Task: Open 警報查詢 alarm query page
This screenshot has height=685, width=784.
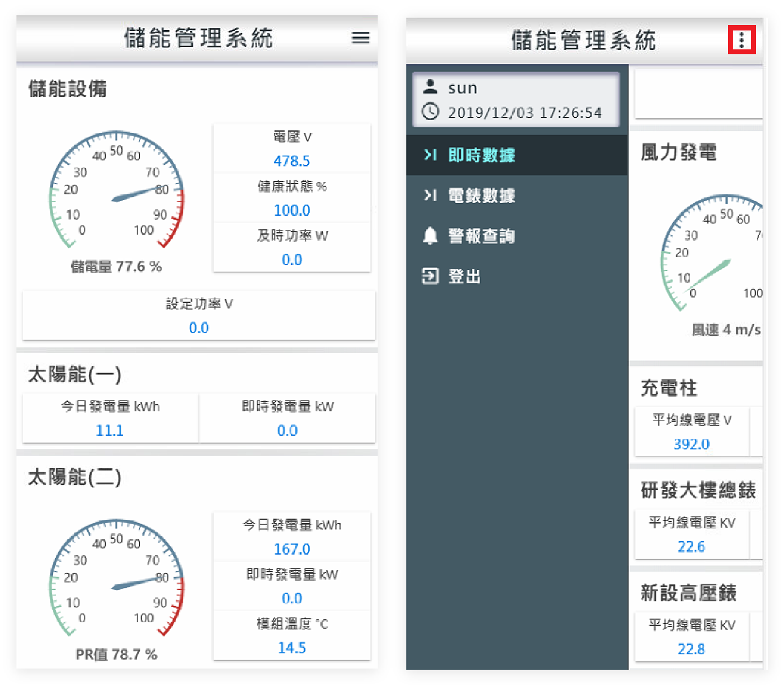Action: coord(481,236)
